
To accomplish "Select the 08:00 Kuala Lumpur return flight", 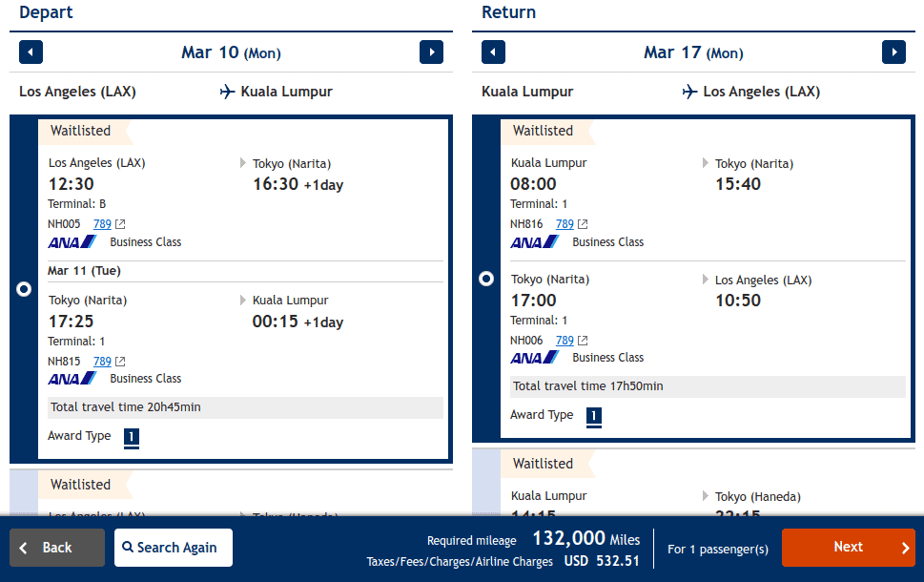I will pyautogui.click(x=486, y=279).
